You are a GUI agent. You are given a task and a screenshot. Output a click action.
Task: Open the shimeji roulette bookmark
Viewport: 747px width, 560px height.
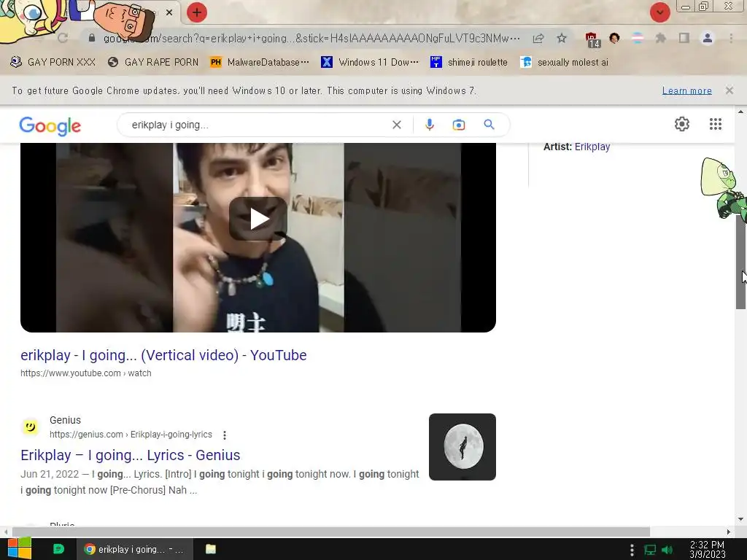coord(469,63)
